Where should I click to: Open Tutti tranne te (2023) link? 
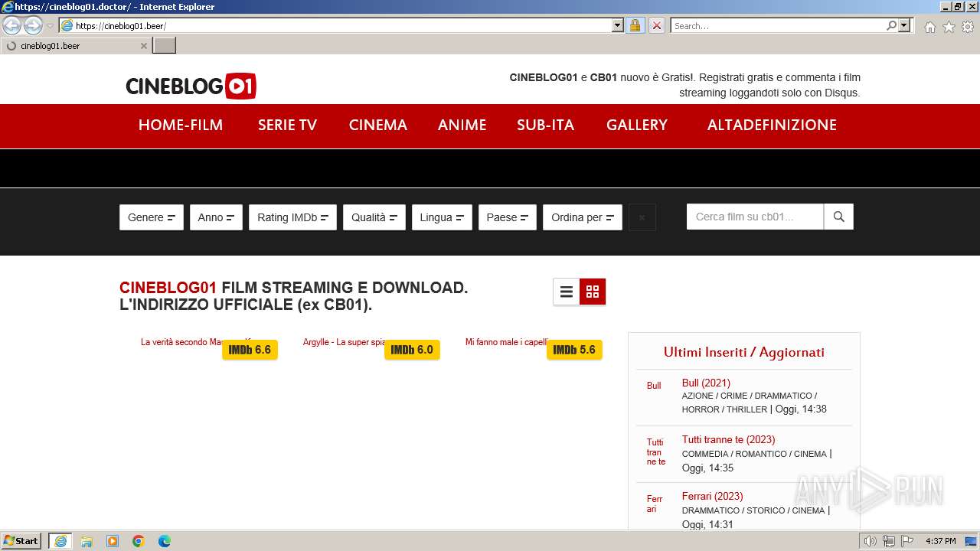tap(728, 439)
